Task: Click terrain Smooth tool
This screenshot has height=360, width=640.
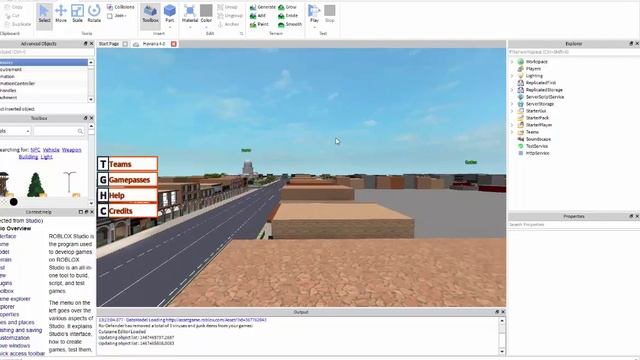Action: [290, 24]
